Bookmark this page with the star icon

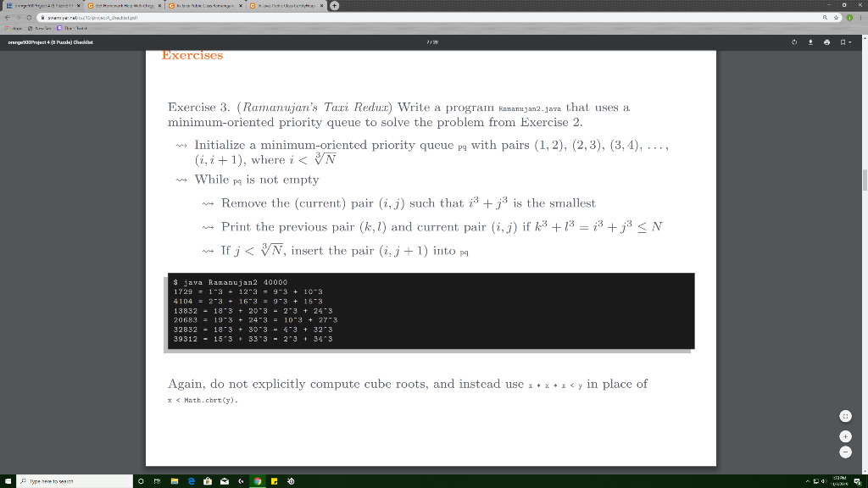point(836,18)
